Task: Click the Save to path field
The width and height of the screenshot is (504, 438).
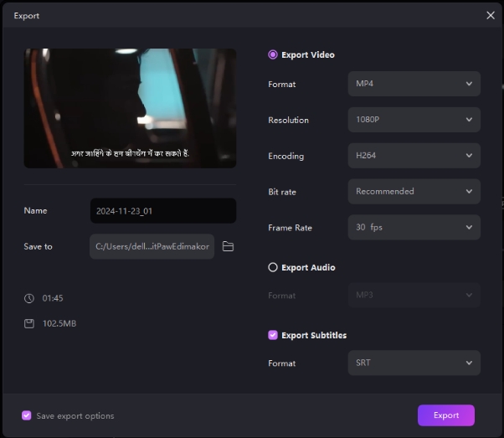Action: (152, 246)
